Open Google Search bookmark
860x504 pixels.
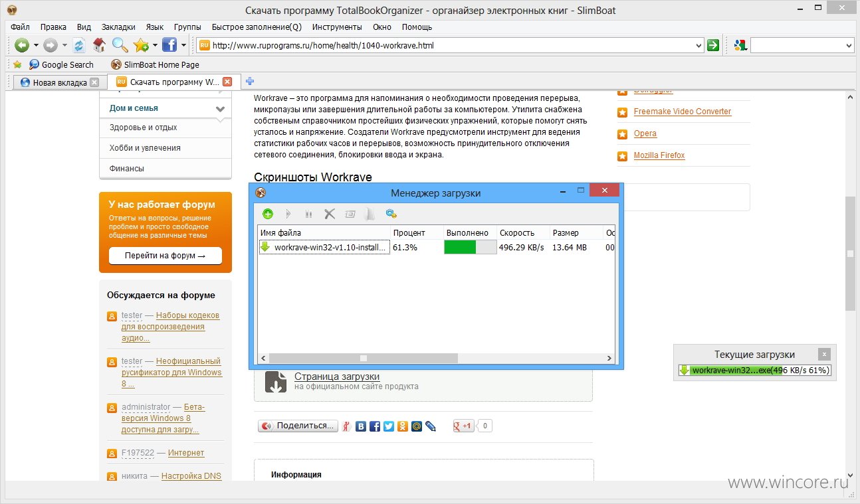pos(61,64)
